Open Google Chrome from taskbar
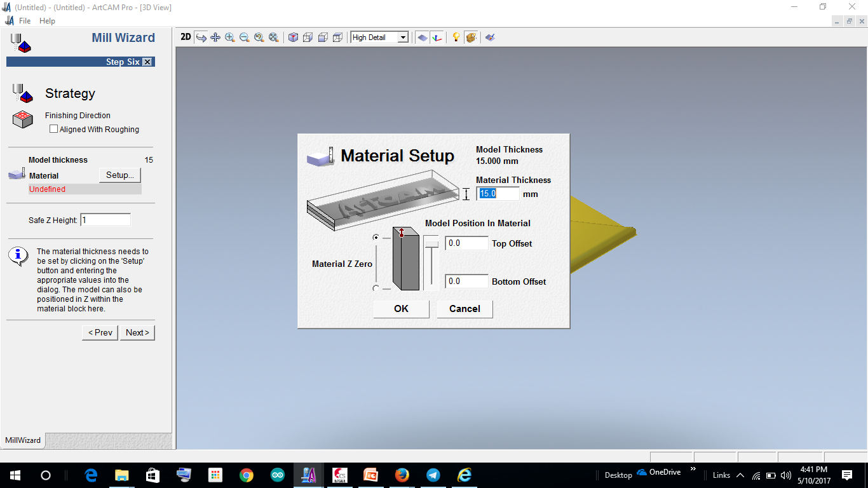Viewport: 868px width, 488px height. click(247, 475)
